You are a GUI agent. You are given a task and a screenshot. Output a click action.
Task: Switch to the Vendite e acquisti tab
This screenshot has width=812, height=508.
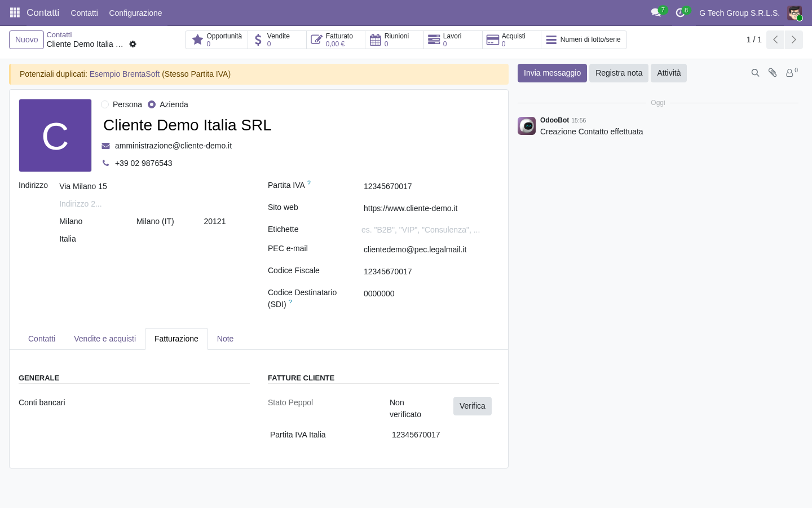point(105,339)
